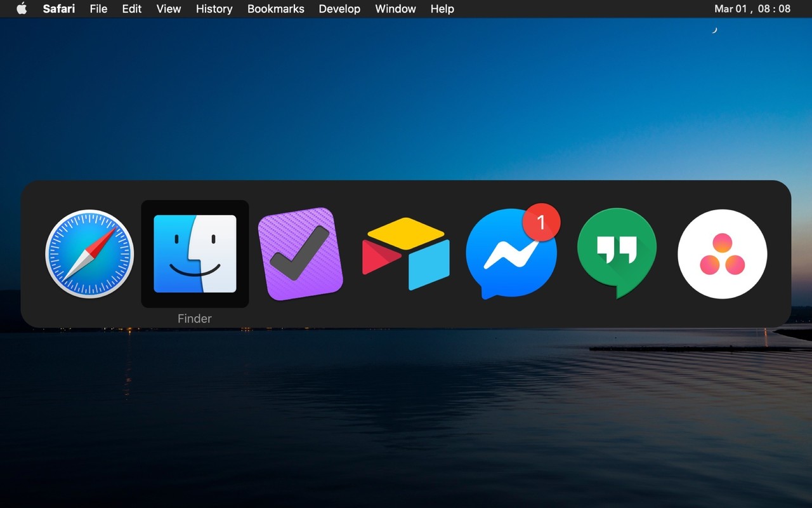Image resolution: width=812 pixels, height=508 pixels.
Task: Open the Help menu
Action: click(x=442, y=9)
